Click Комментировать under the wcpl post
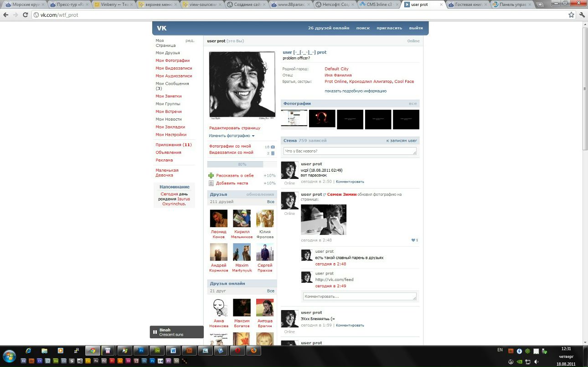The image size is (588, 367). coord(350,181)
